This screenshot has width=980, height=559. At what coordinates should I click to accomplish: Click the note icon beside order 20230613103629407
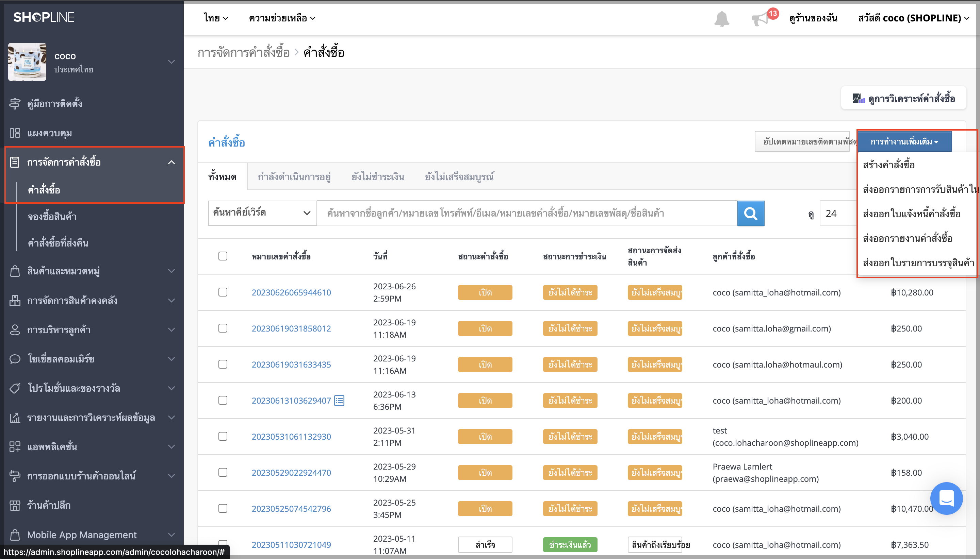tap(339, 401)
